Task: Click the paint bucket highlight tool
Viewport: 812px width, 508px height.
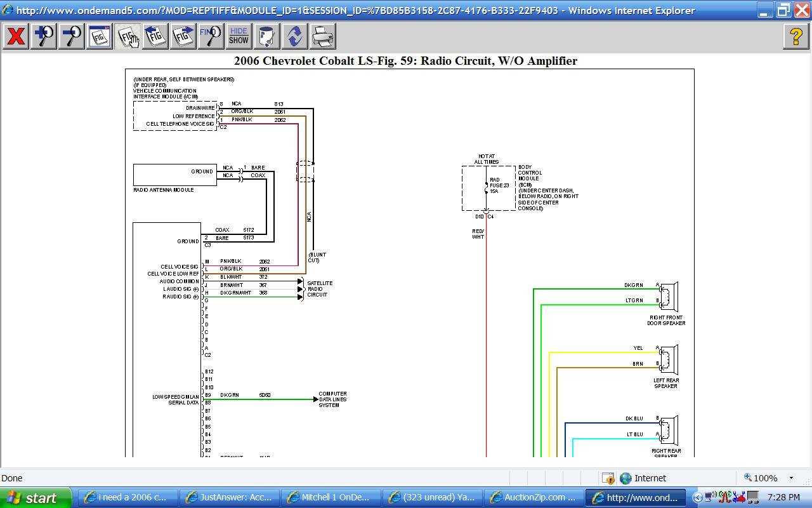Action: 266,36
